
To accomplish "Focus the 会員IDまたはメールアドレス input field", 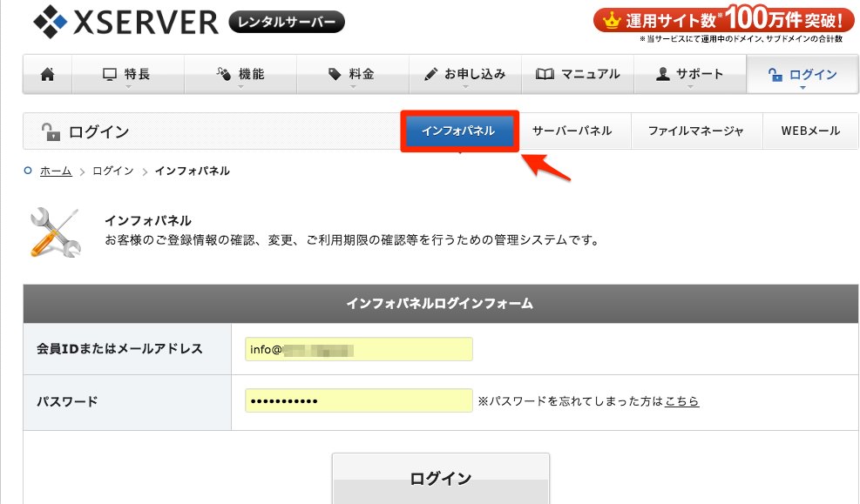I will coord(359,350).
